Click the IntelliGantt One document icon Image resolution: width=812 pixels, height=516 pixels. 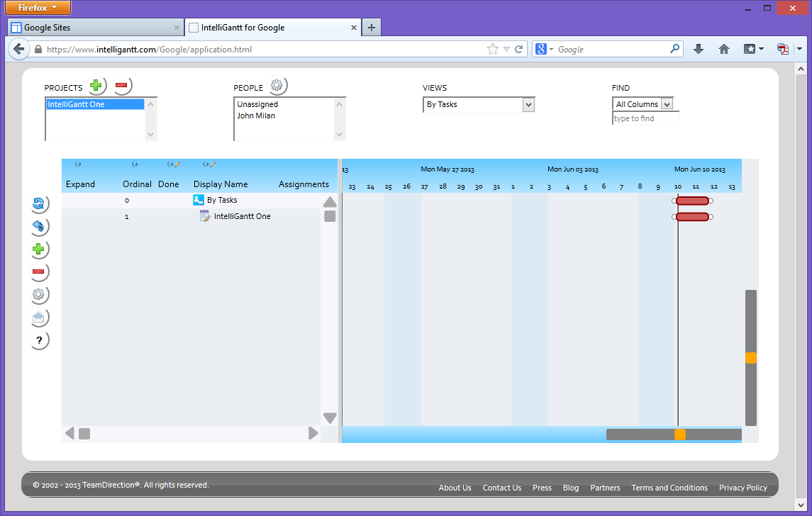(205, 216)
